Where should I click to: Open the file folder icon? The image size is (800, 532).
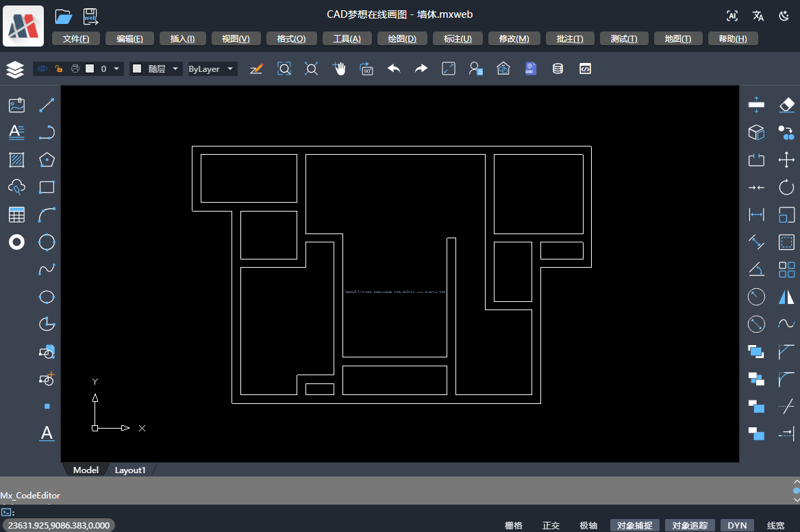(63, 17)
